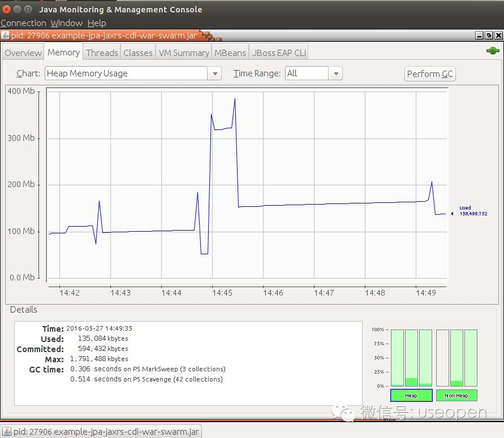Click the green connection status icon
The image size is (504, 438).
click(x=493, y=51)
